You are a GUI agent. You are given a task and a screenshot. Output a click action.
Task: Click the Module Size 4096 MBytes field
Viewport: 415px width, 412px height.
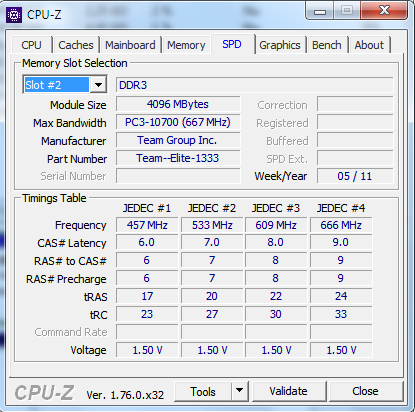click(178, 104)
